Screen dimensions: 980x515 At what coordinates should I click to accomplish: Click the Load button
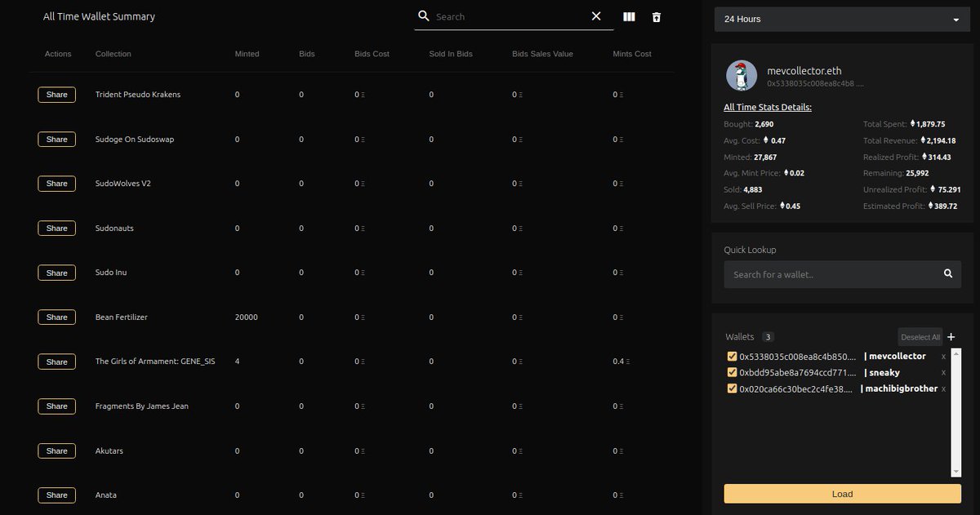pyautogui.click(x=842, y=494)
